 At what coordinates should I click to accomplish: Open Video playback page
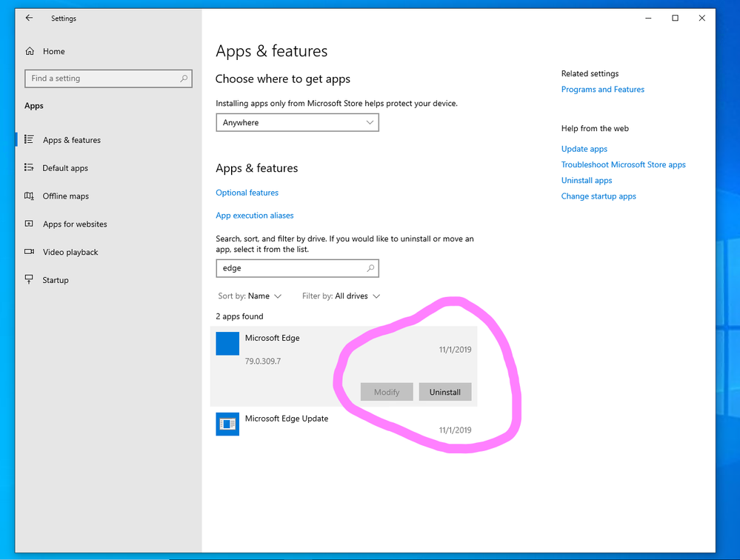tap(109, 252)
